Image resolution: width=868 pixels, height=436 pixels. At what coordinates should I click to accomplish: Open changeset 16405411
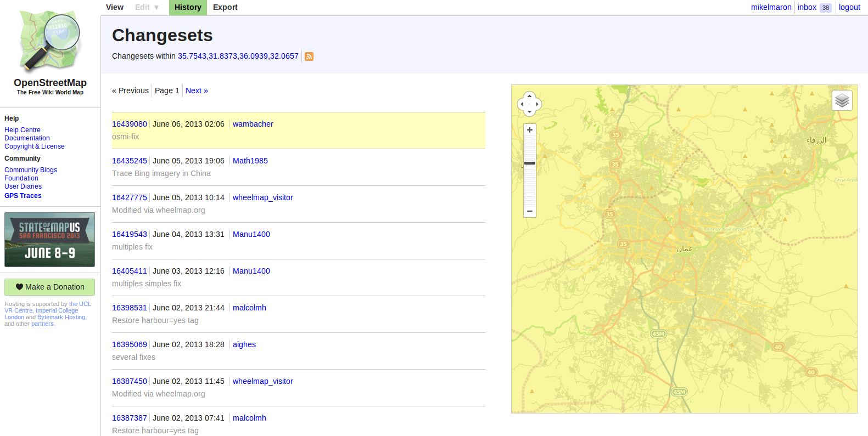[130, 271]
